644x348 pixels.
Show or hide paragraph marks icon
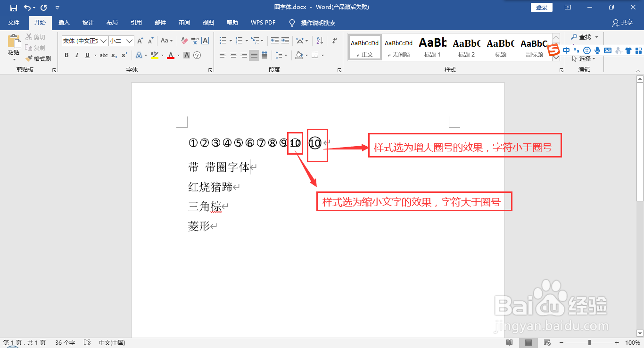pos(334,41)
